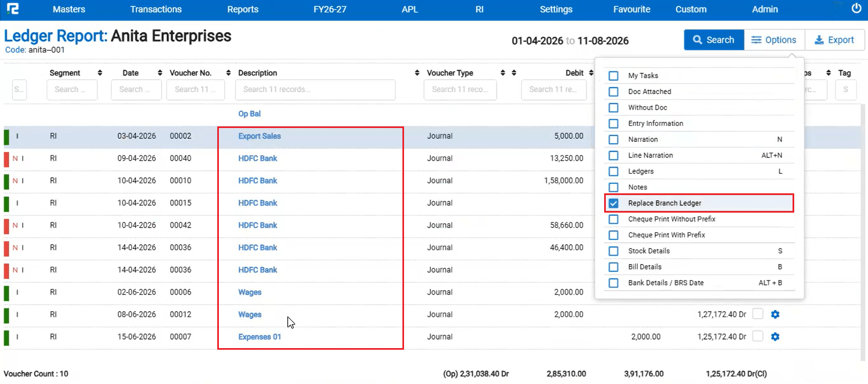This screenshot has width=868, height=384.
Task: Sort by Debit column arrows
Action: click(591, 73)
